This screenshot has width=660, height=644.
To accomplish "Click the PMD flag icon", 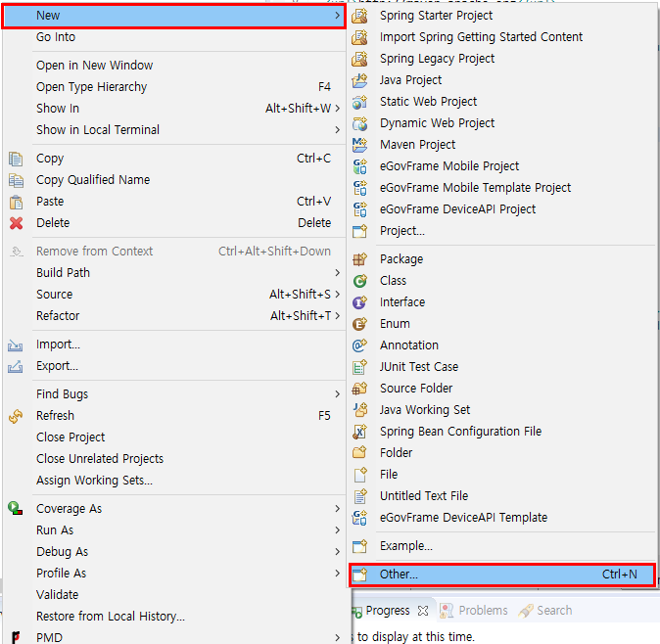I will (x=16, y=637).
